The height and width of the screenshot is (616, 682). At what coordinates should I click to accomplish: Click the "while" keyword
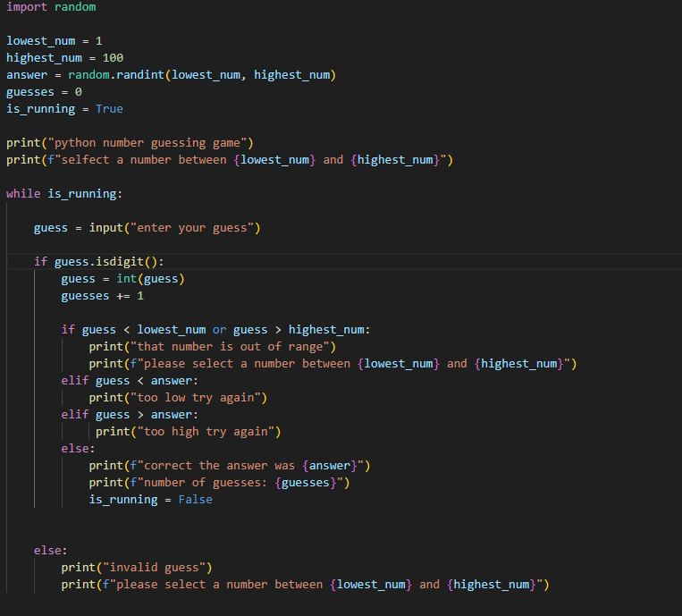tap(23, 194)
